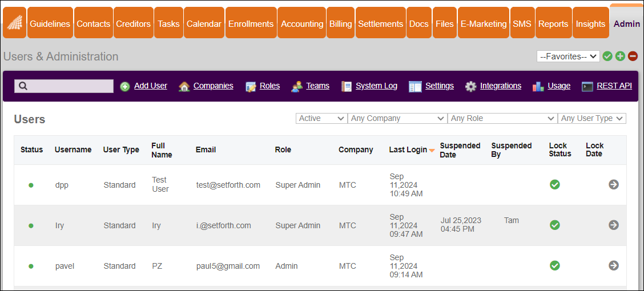The width and height of the screenshot is (644, 291).
Task: Open the Teams link
Action: coord(318,86)
